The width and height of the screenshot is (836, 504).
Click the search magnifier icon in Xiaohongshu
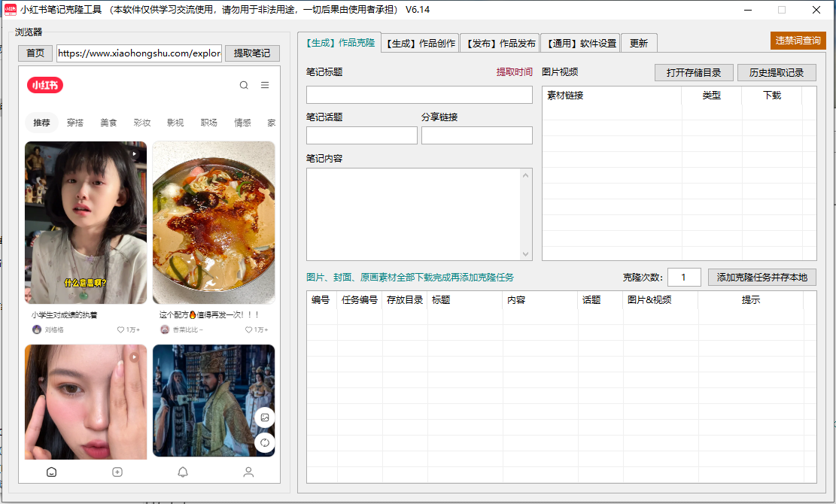tap(244, 86)
